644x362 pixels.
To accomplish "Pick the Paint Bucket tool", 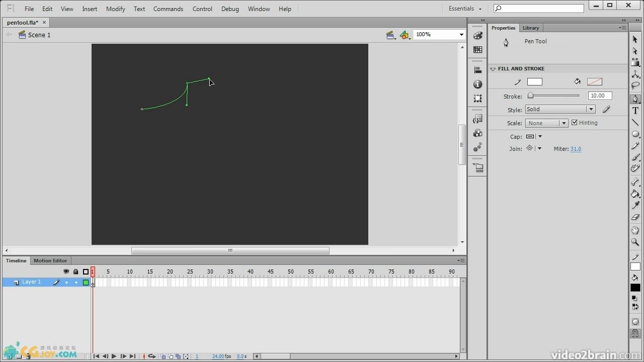I will point(635,194).
